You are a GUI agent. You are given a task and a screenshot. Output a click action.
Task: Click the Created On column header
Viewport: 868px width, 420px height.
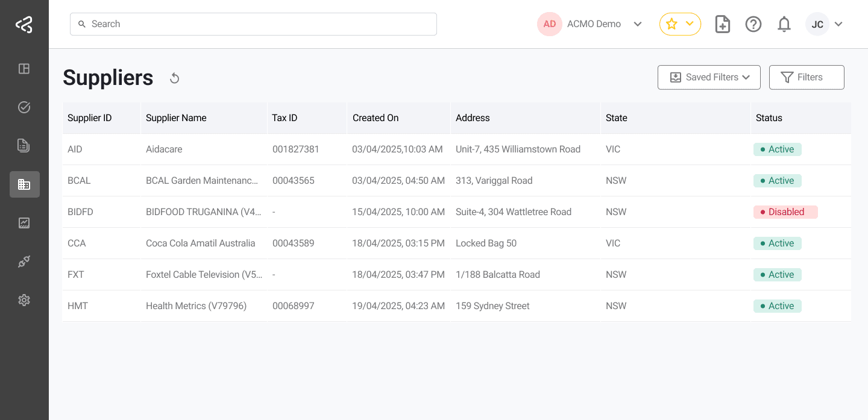click(376, 118)
